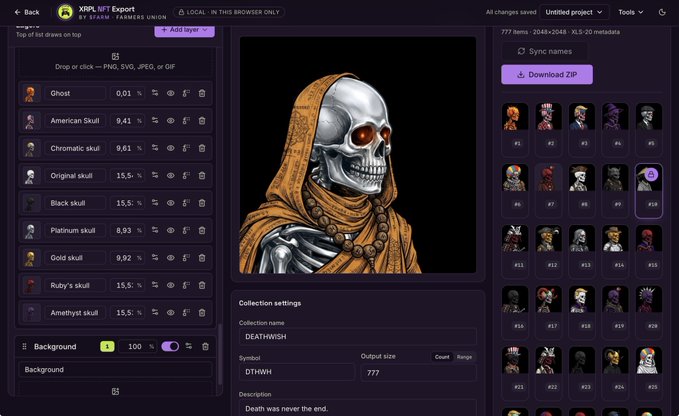The width and height of the screenshot is (679, 416).
Task: Open adjustment sliders for American Skull
Action: pyautogui.click(x=155, y=121)
